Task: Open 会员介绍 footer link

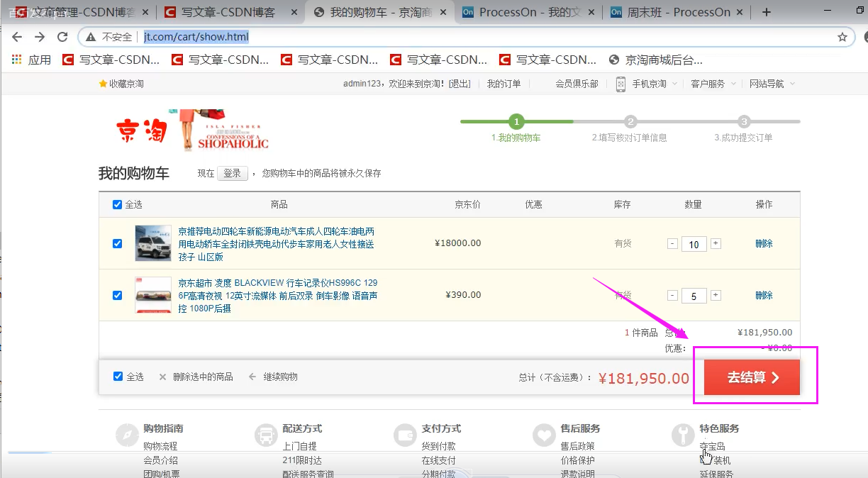Action: (x=160, y=460)
